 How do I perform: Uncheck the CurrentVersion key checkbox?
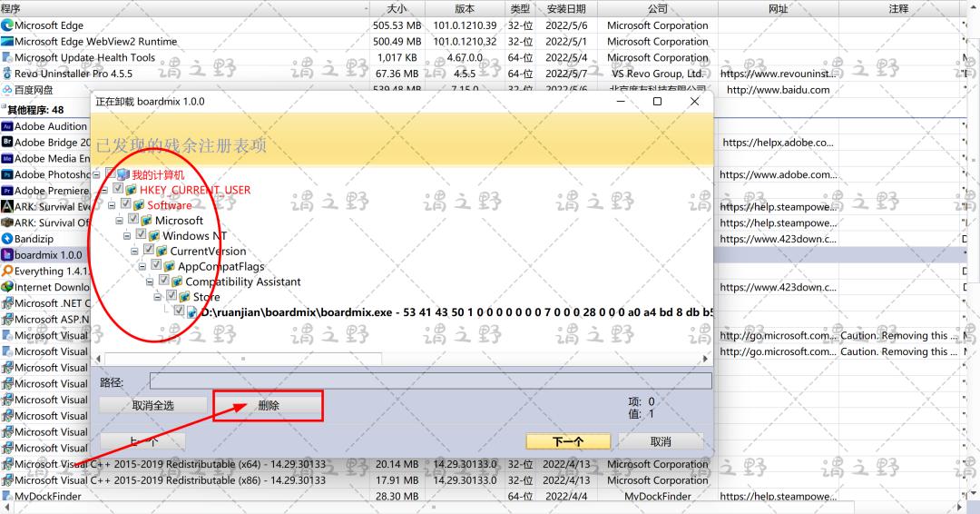(149, 250)
